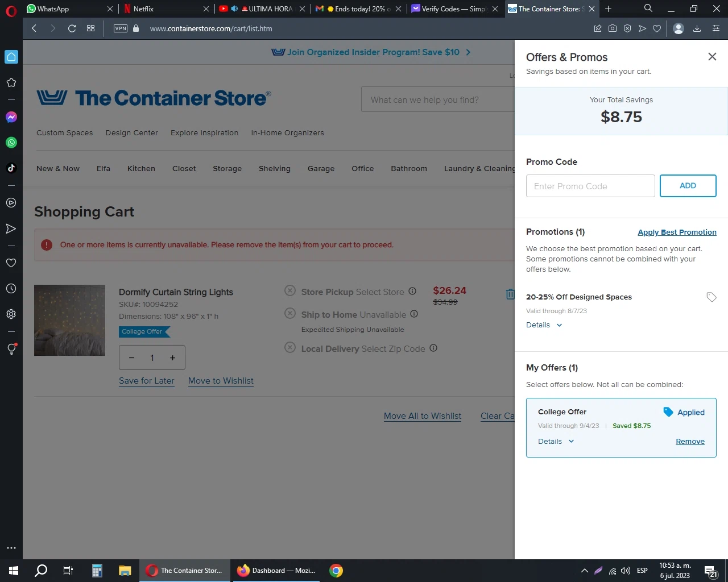The image size is (728, 582).
Task: Open sidebar Settings gear icon
Action: [x=11, y=314]
